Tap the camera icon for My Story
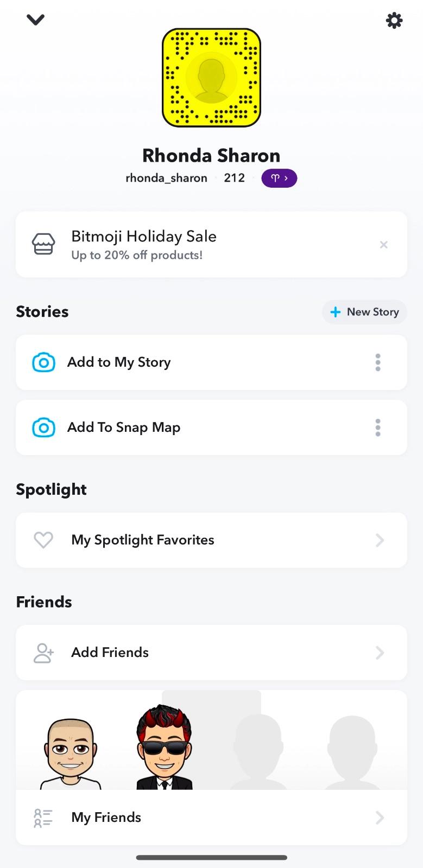423x868 pixels. (x=43, y=362)
